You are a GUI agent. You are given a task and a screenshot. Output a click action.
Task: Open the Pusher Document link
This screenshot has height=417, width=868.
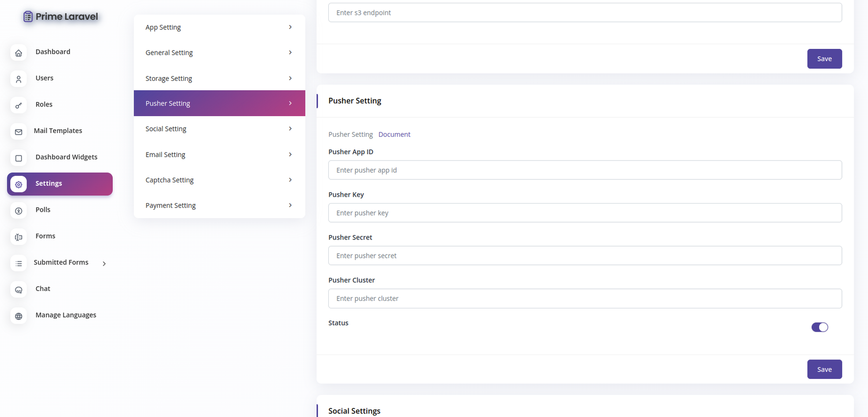point(394,135)
